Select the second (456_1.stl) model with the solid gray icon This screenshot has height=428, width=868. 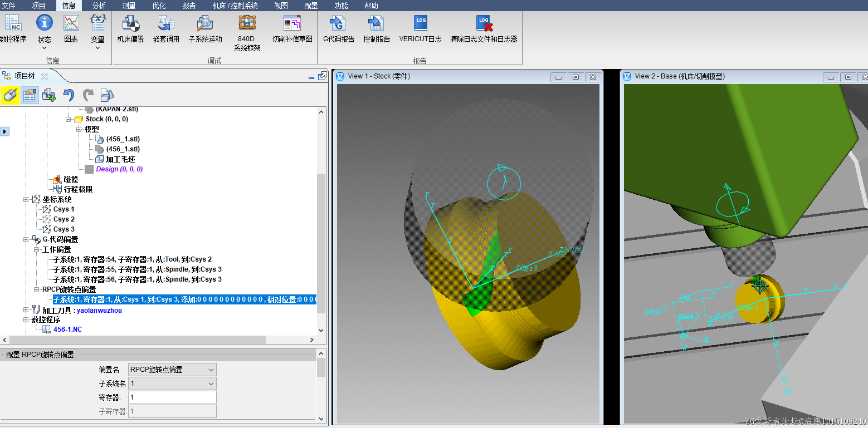[123, 149]
